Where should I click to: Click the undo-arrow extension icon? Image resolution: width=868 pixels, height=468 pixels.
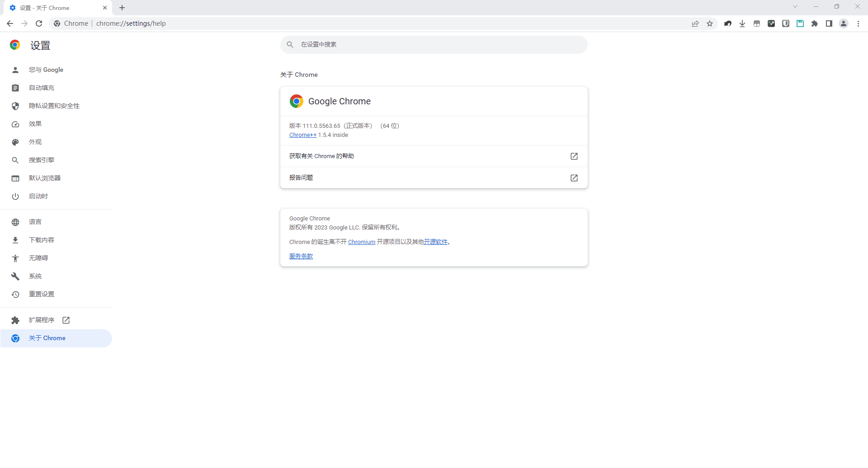[x=728, y=23]
